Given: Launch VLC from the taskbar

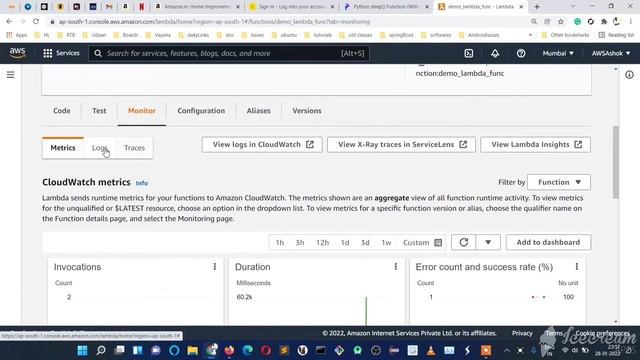Looking at the screenshot, I should pyautogui.click(x=431, y=350).
